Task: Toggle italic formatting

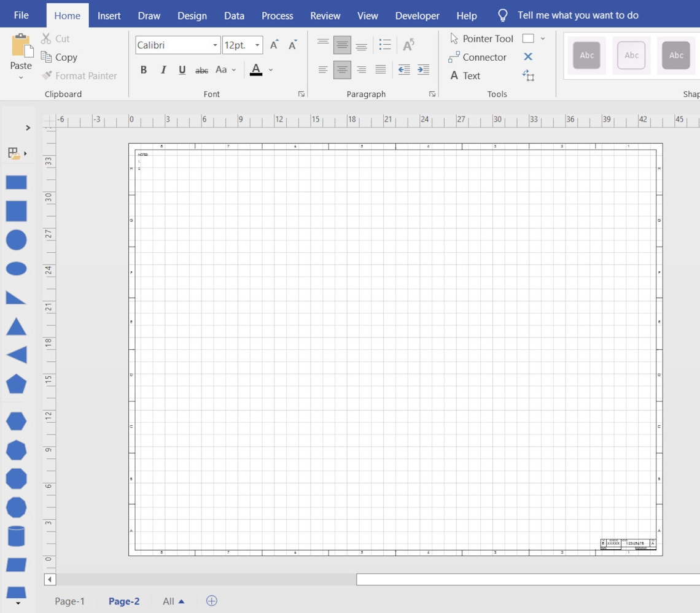Action: tap(163, 70)
